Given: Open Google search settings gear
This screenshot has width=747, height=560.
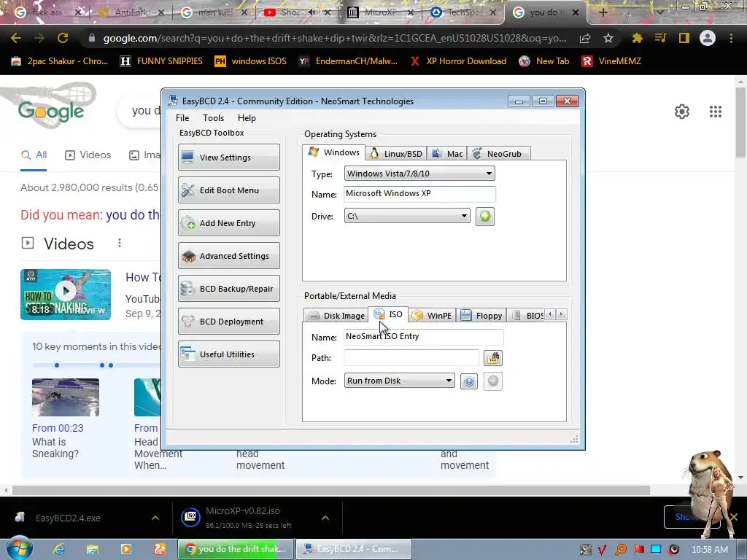Looking at the screenshot, I should (682, 112).
